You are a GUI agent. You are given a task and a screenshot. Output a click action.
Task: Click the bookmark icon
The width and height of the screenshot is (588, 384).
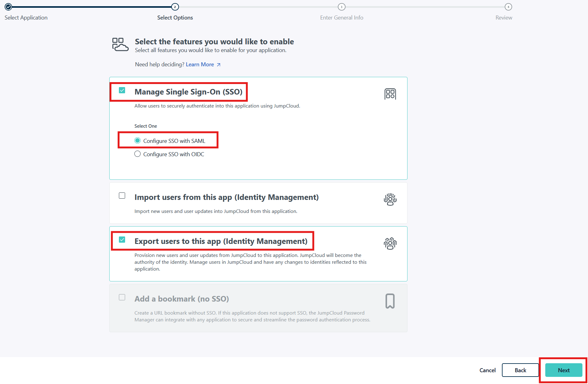tap(390, 301)
